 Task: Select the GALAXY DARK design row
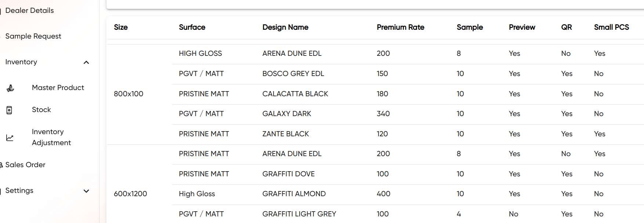point(286,114)
